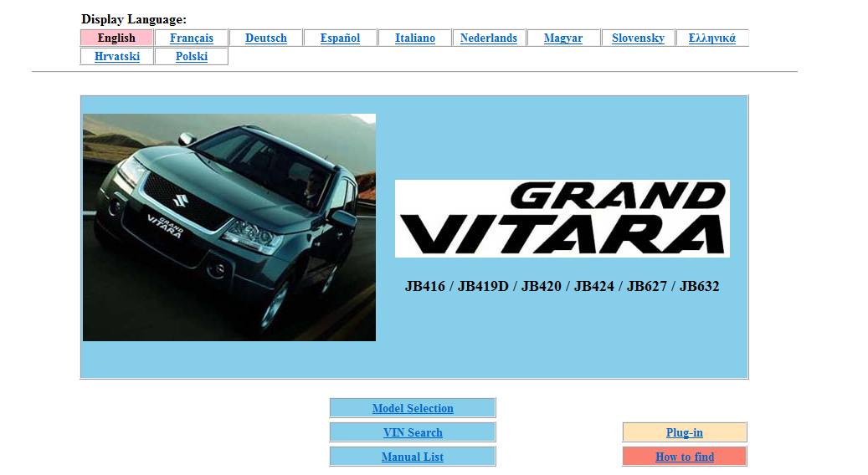Viewport: 868px width, 475px height.
Task: Change language to Magyar
Action: 563,38
